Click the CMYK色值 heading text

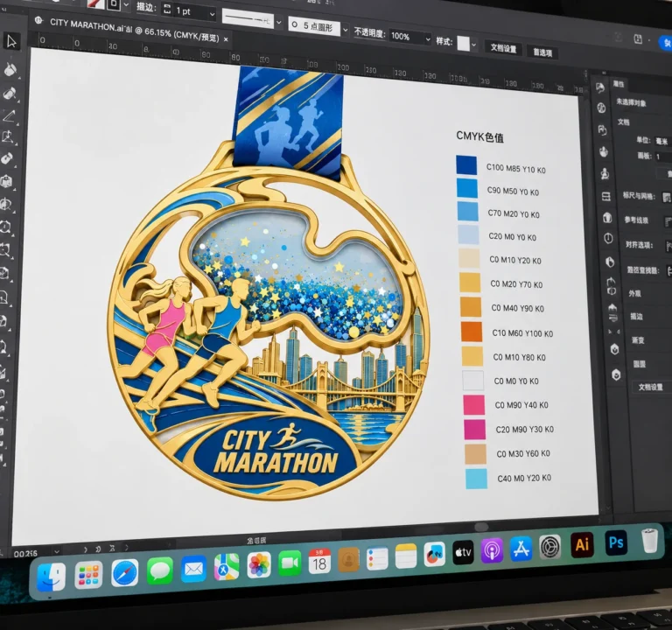click(x=479, y=136)
